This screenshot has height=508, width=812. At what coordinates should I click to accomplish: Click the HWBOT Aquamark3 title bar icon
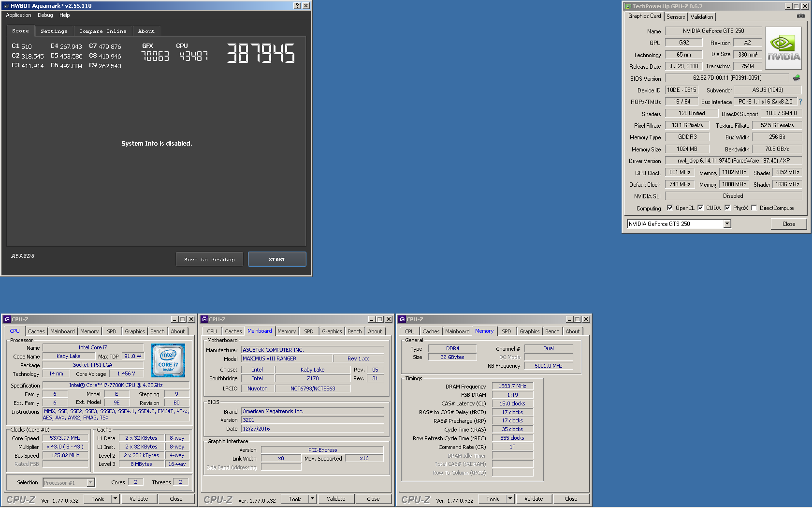coord(6,6)
